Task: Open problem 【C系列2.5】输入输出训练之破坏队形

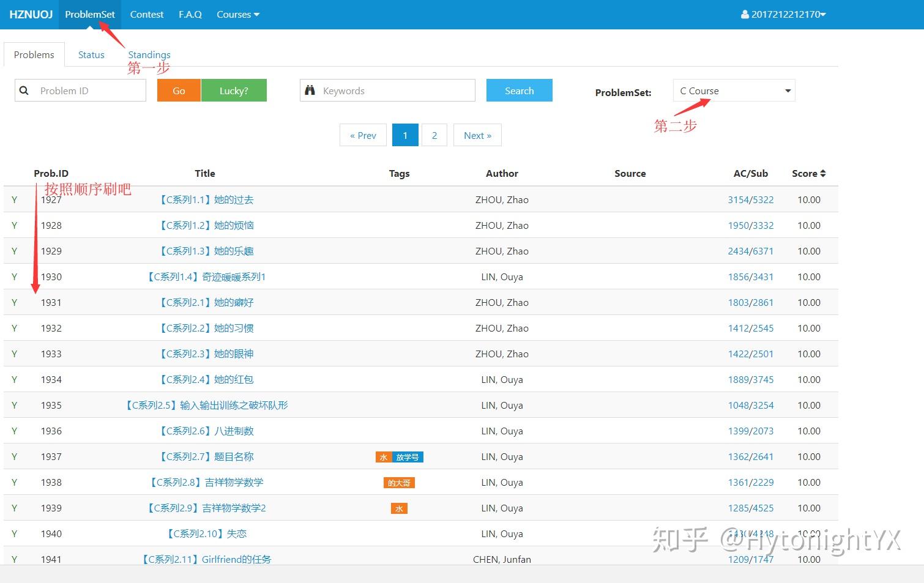Action: coord(205,406)
